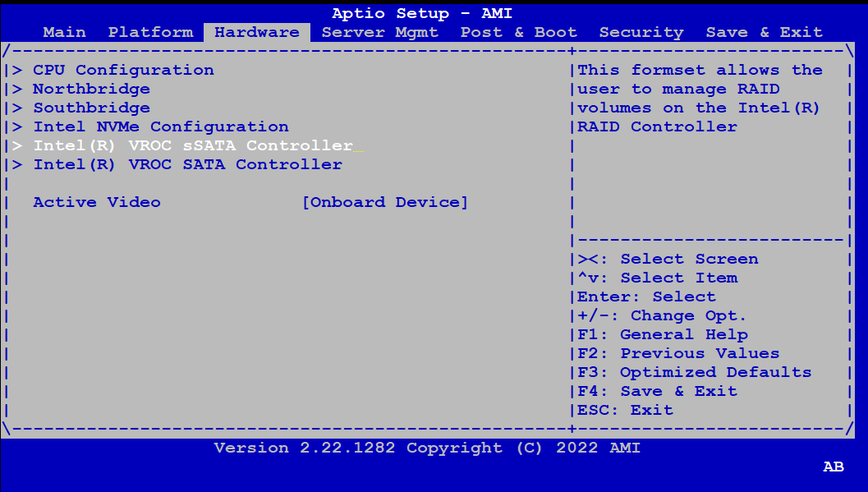868x492 pixels.
Task: Expand arrow beside CPU Configuration
Action: coord(17,70)
